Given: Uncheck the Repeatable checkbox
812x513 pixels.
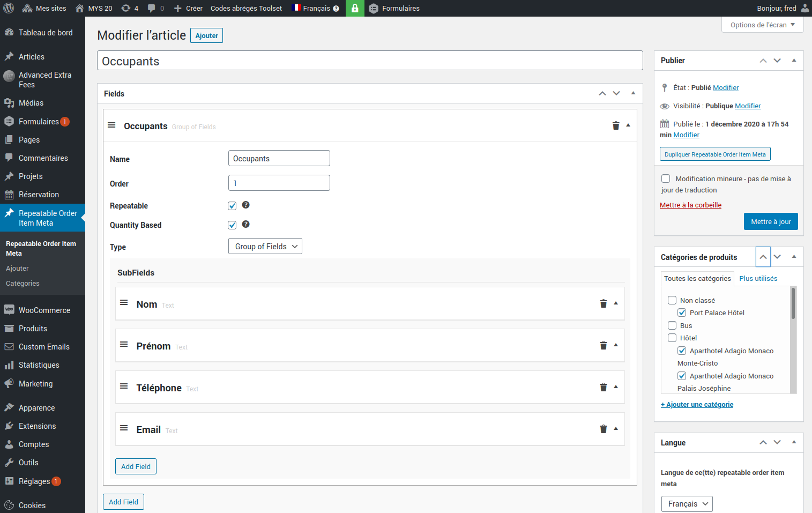Looking at the screenshot, I should (x=232, y=206).
